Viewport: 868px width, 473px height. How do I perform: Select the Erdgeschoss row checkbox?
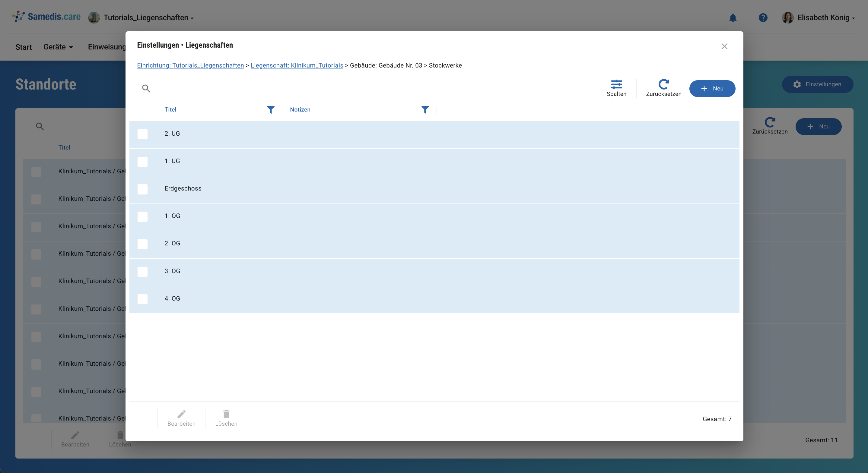(142, 189)
